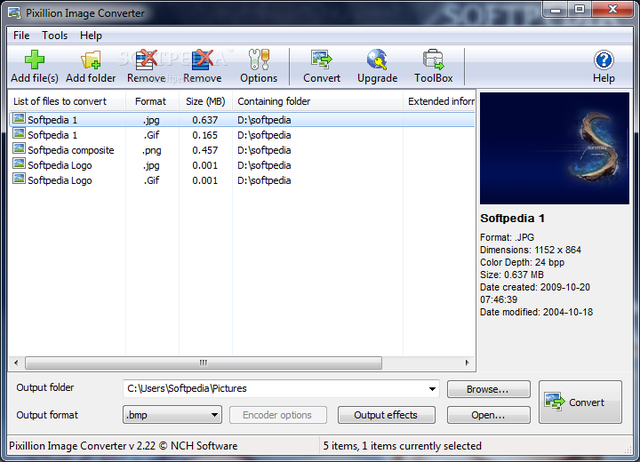Viewport: 640px width, 462px height.
Task: Open Options with the wrench and screwdriver icon
Action: (x=259, y=60)
